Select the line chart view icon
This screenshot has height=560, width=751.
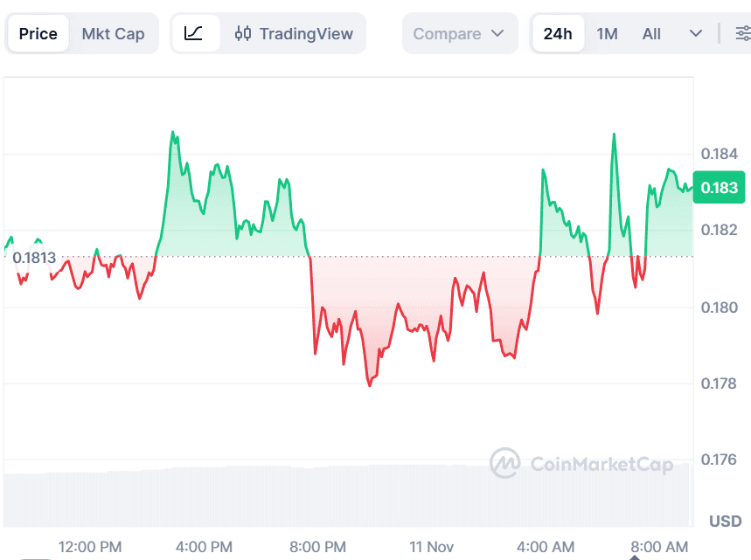(x=194, y=34)
